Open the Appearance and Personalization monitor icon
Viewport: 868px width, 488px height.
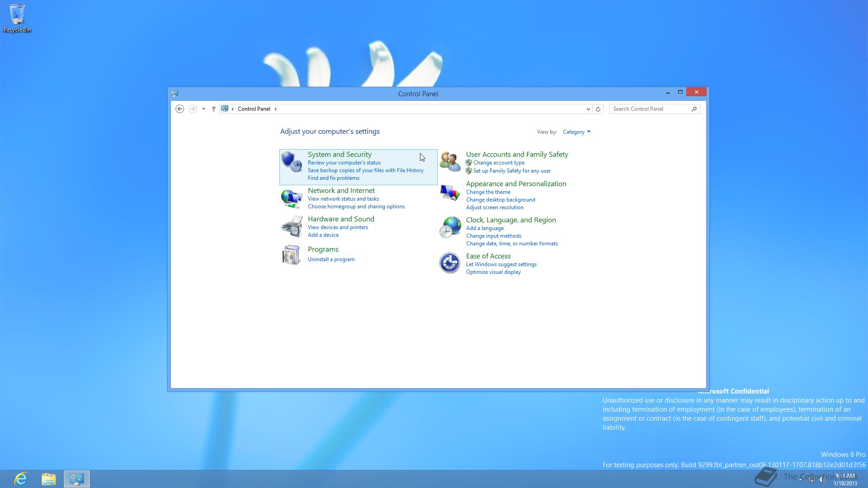click(x=450, y=193)
